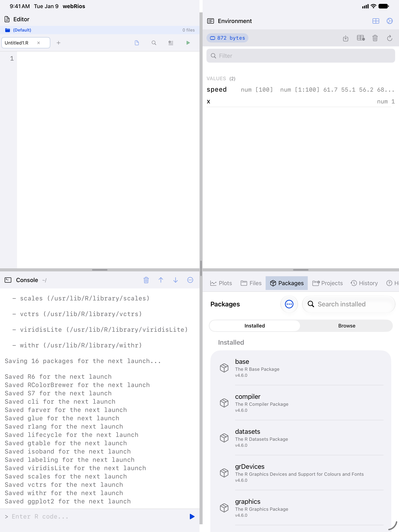Click the environment Filter field
The width and height of the screenshot is (399, 532).
(301, 56)
